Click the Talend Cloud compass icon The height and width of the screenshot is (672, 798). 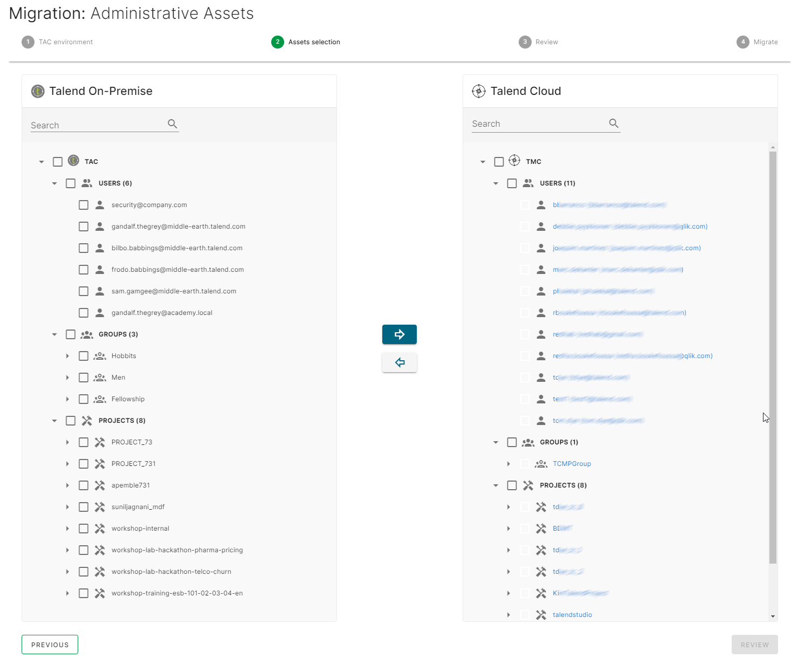(479, 91)
